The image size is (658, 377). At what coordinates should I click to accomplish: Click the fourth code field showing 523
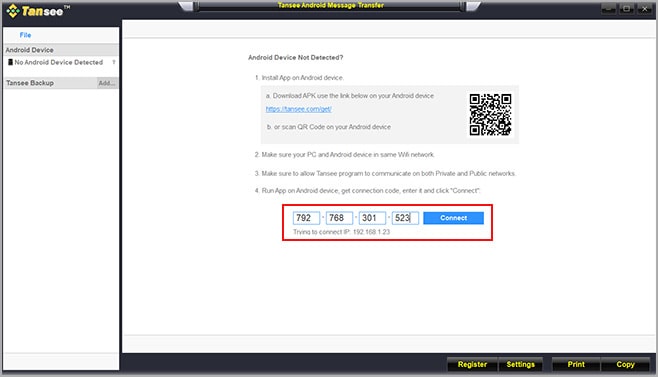(405, 218)
